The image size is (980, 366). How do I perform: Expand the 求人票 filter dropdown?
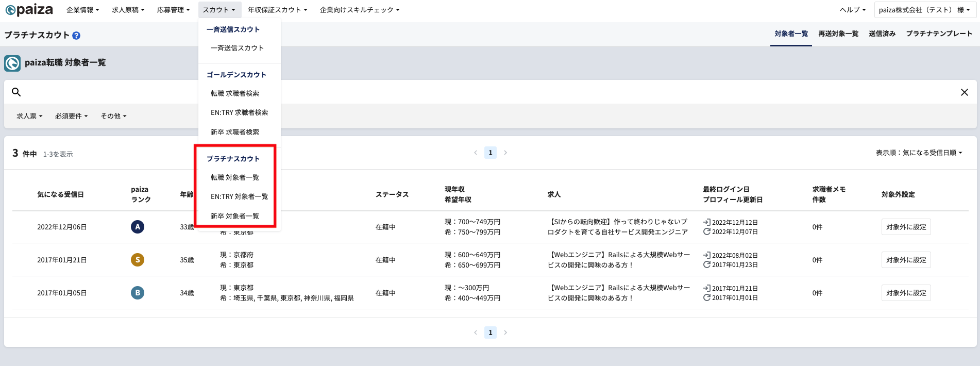click(x=29, y=116)
